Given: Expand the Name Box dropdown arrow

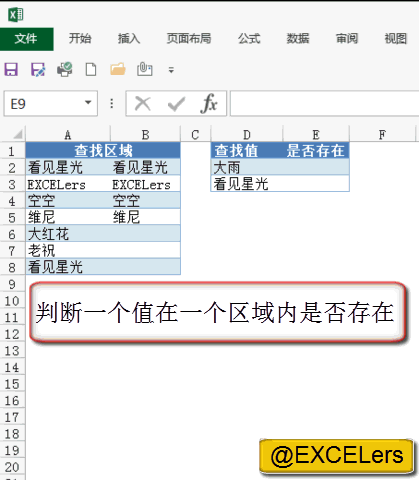Looking at the screenshot, I should (x=88, y=103).
